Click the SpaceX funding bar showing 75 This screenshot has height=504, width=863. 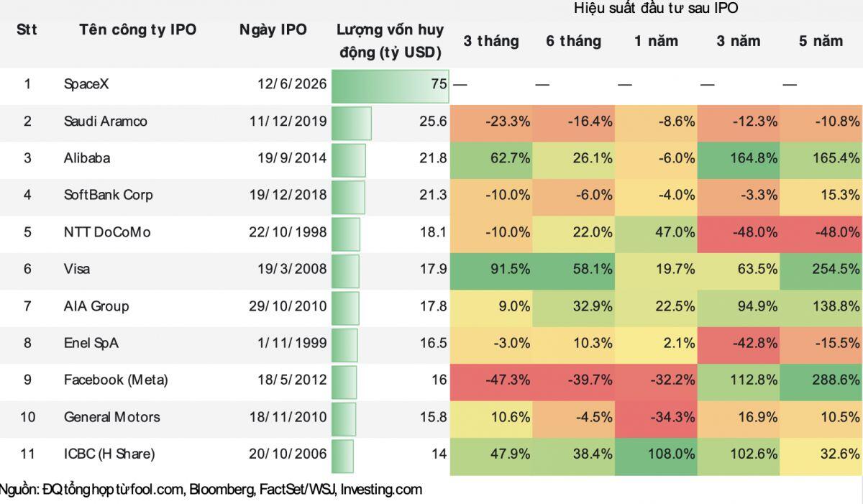coord(391,84)
